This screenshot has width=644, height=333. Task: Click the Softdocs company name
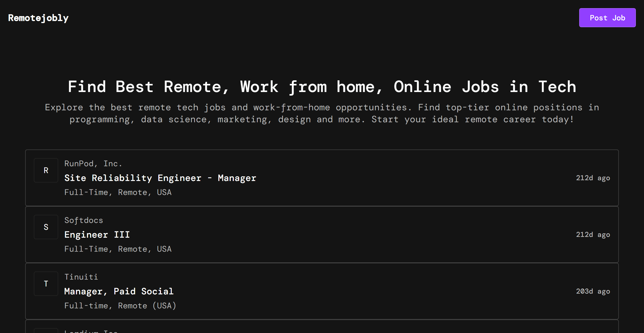tap(84, 220)
